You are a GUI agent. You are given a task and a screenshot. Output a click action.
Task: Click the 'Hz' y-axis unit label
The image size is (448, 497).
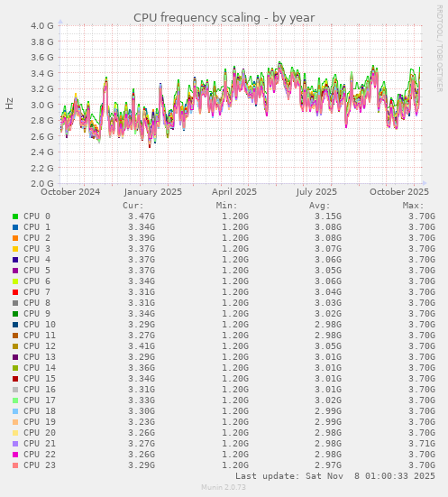point(10,104)
